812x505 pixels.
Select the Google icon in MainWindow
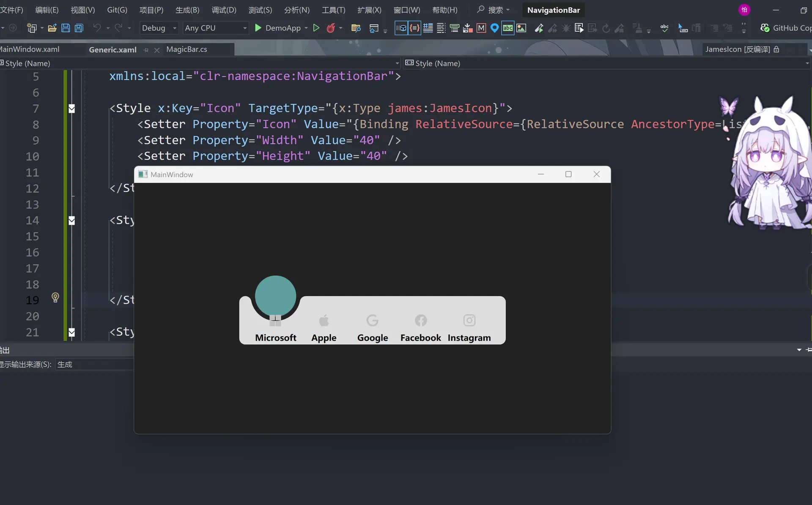pyautogui.click(x=373, y=320)
